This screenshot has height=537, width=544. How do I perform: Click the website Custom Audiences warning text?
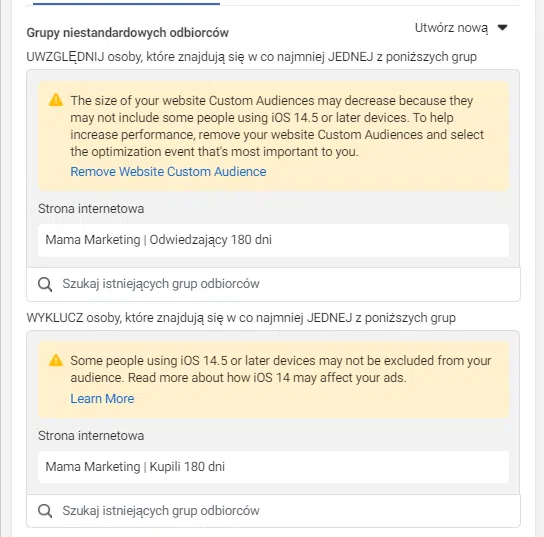click(277, 126)
